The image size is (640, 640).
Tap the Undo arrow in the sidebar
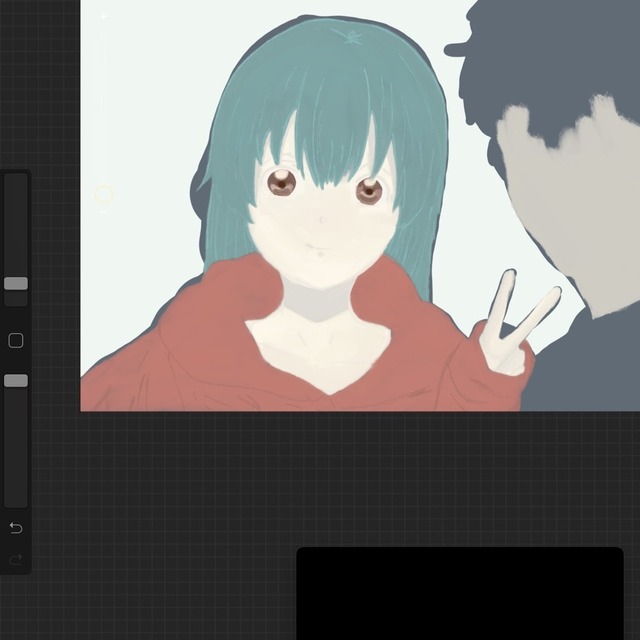tap(16, 527)
